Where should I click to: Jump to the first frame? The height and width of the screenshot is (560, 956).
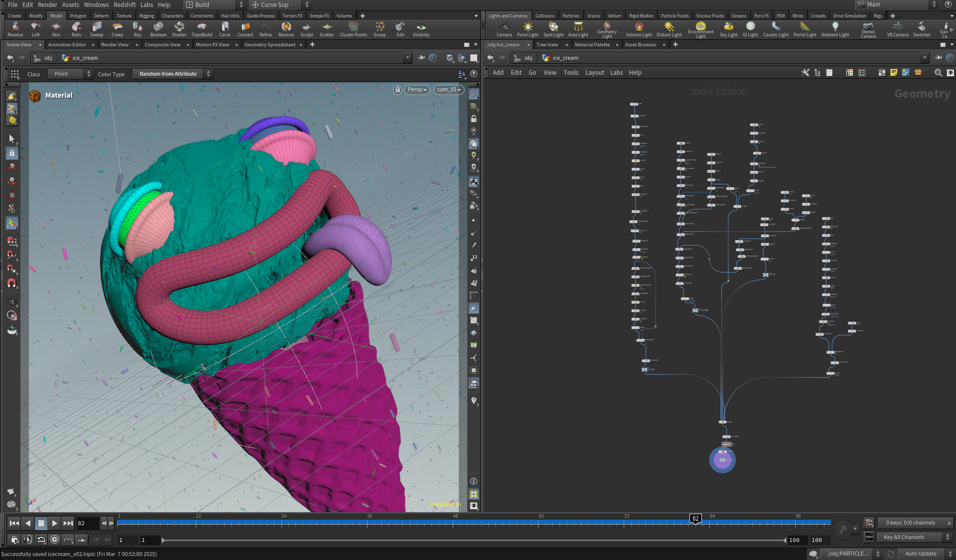[x=14, y=523]
